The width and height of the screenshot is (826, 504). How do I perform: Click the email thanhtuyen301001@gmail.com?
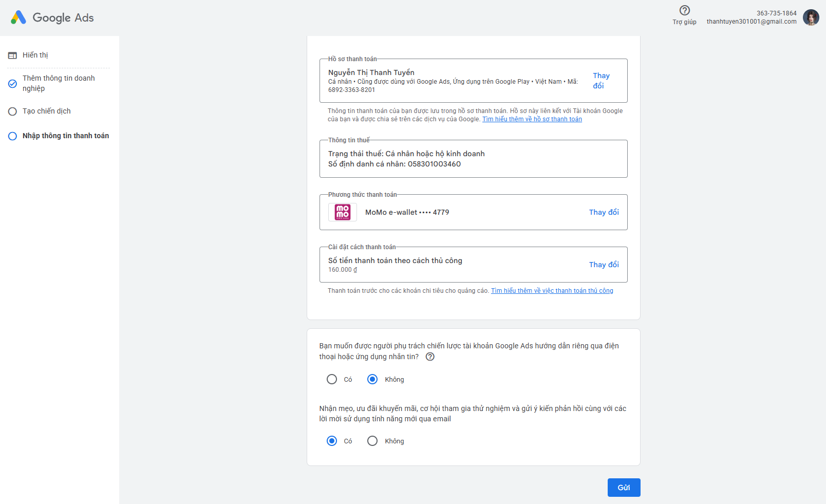tap(752, 22)
